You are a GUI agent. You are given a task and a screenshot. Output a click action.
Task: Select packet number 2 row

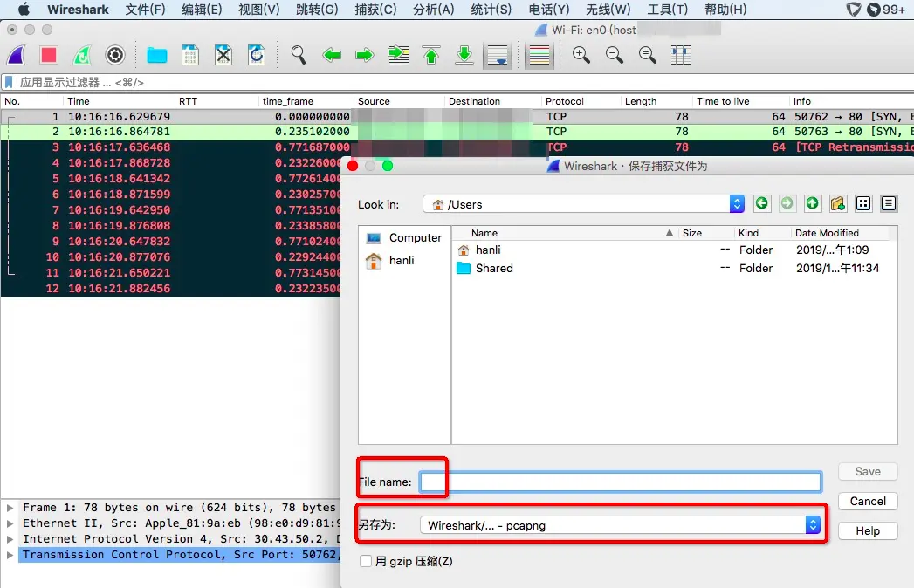click(457, 132)
